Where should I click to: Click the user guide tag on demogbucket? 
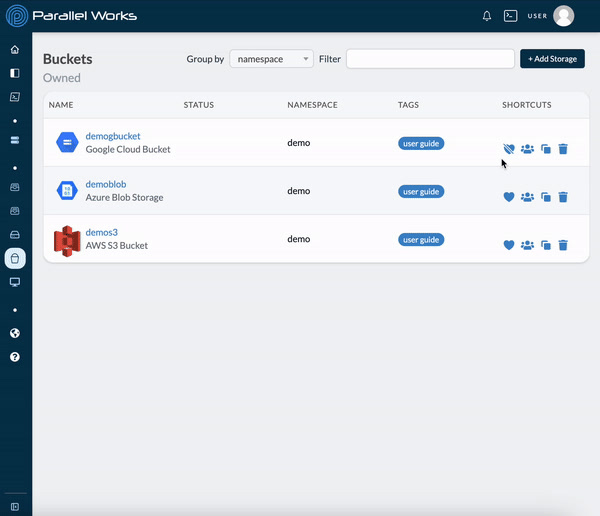click(421, 144)
